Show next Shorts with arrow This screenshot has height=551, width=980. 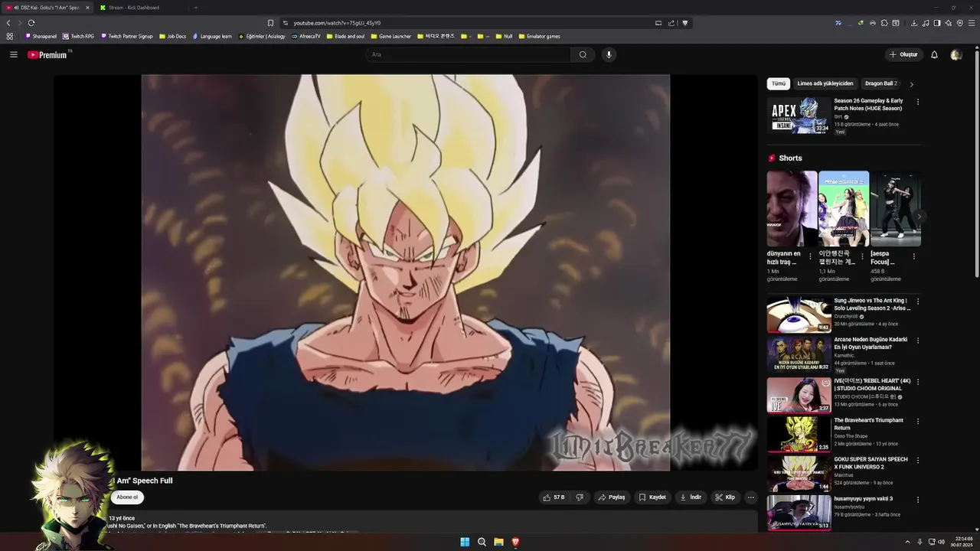919,217
